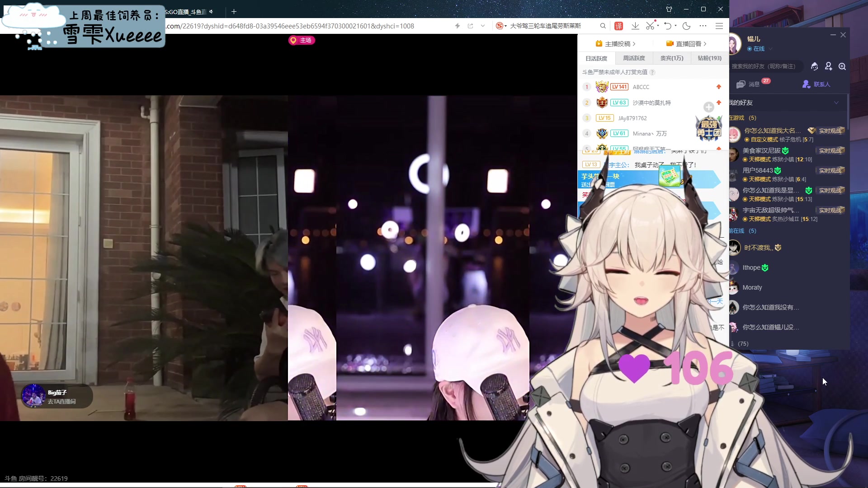Click the undo closed tab icon

668,26
